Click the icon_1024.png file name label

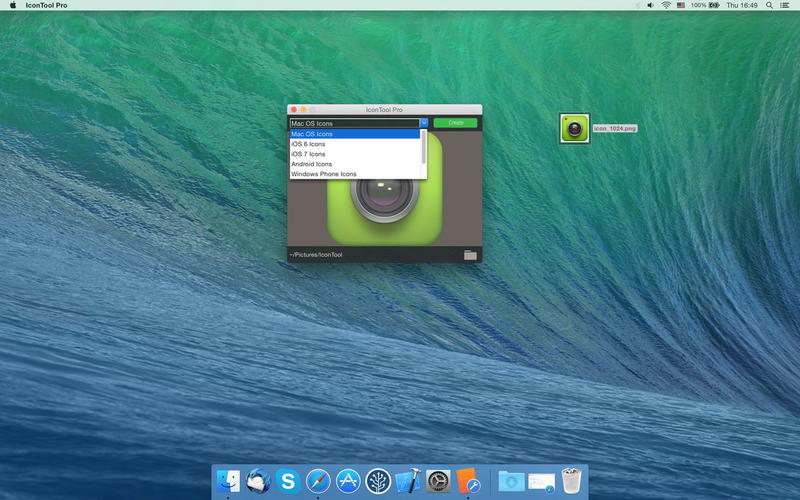[x=615, y=129]
